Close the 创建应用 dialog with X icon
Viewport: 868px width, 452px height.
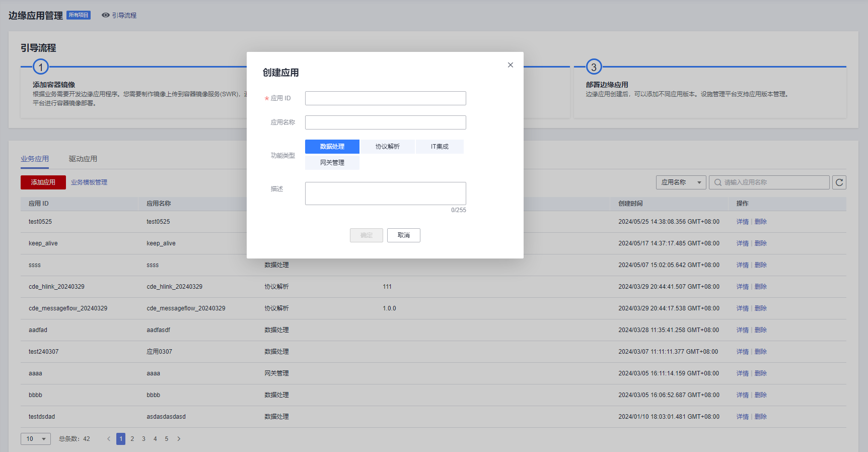point(511,65)
